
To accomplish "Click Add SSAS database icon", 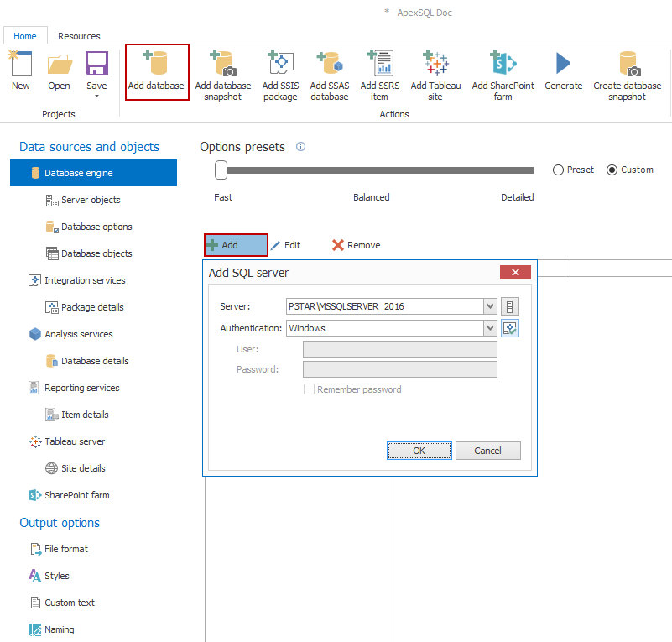I will pyautogui.click(x=329, y=65).
